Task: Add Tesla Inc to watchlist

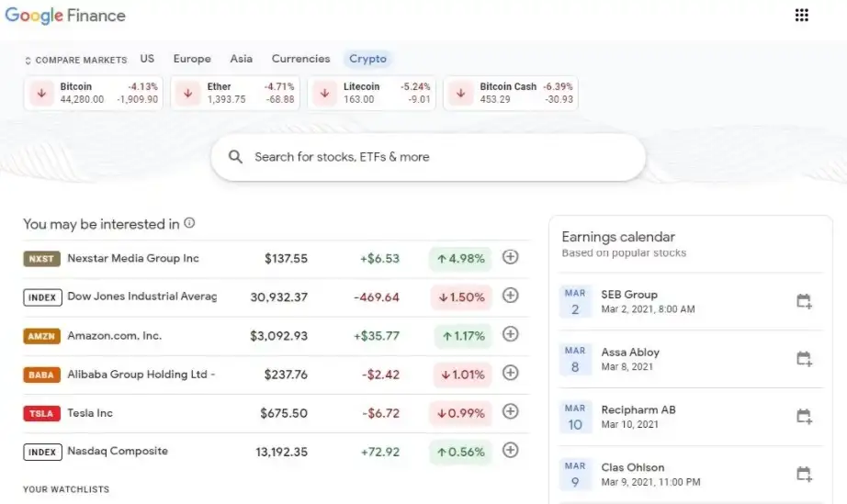Action: (511, 411)
